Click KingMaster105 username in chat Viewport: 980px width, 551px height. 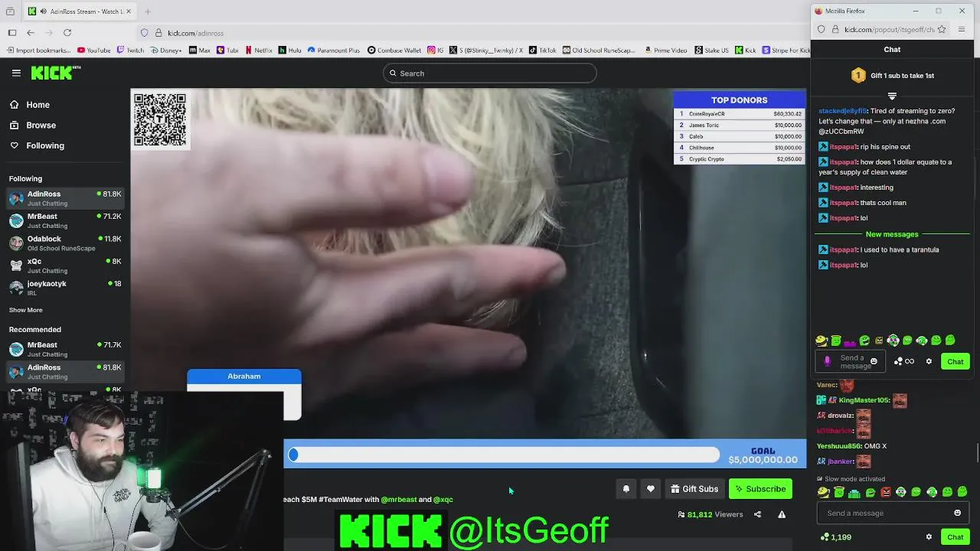[864, 400]
